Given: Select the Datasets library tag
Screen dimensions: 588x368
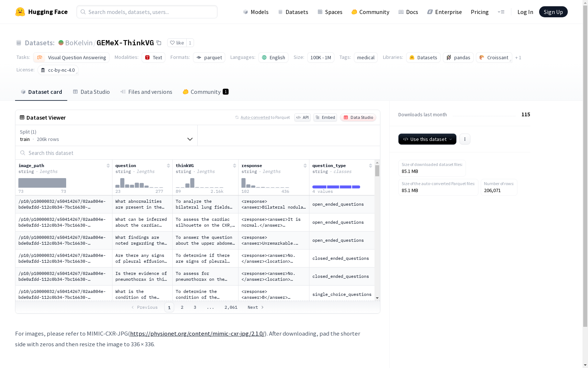Looking at the screenshot, I should coord(423,57).
